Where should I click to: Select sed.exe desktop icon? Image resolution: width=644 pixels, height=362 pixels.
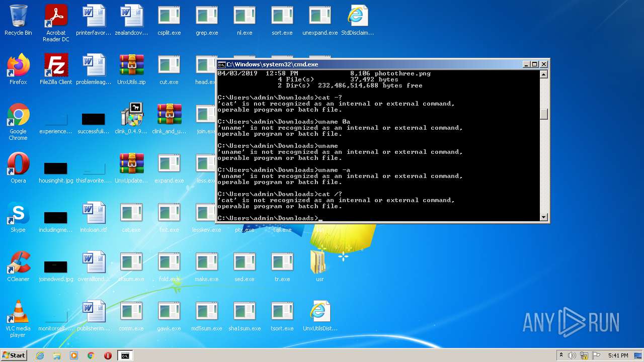point(245,266)
